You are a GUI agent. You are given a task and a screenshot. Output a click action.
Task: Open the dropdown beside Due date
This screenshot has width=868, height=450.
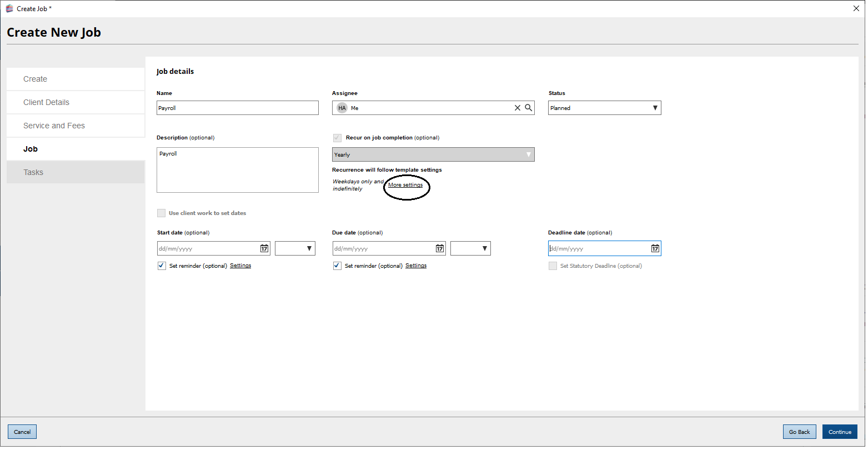(471, 249)
